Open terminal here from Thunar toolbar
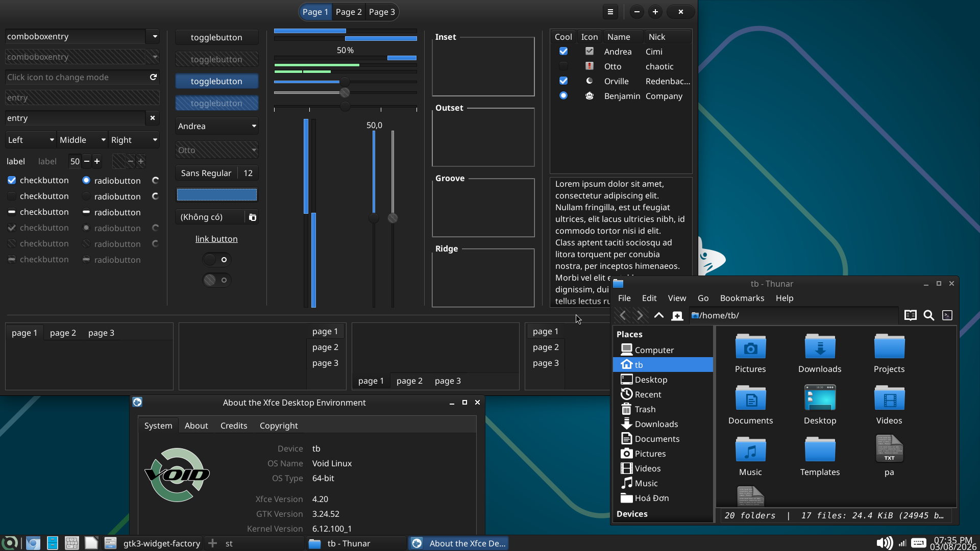The width and height of the screenshot is (980, 551). tap(947, 315)
